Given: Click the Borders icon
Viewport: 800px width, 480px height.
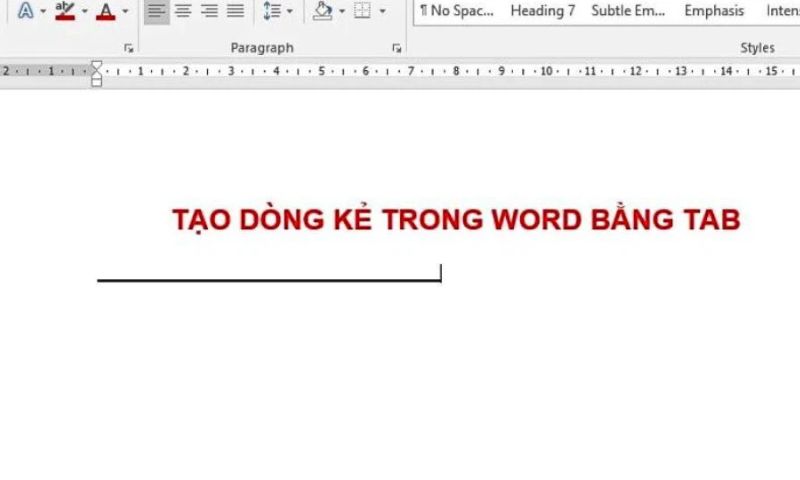Looking at the screenshot, I should coord(362,11).
